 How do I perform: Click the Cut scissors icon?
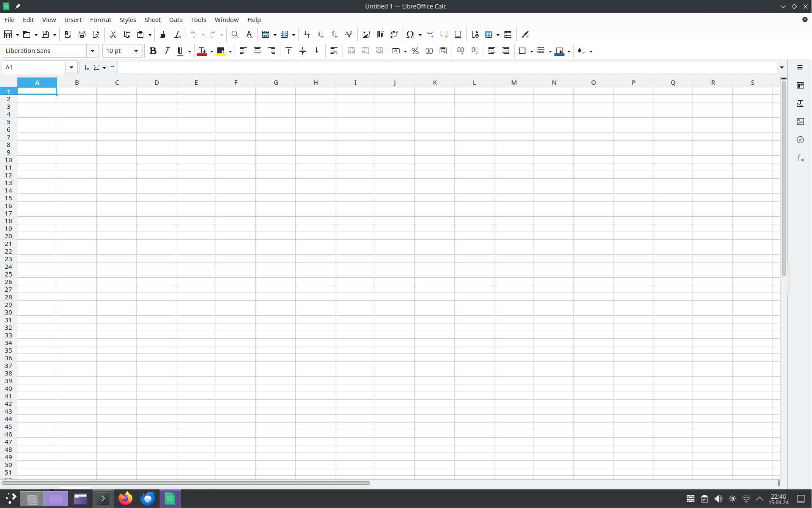[113, 34]
